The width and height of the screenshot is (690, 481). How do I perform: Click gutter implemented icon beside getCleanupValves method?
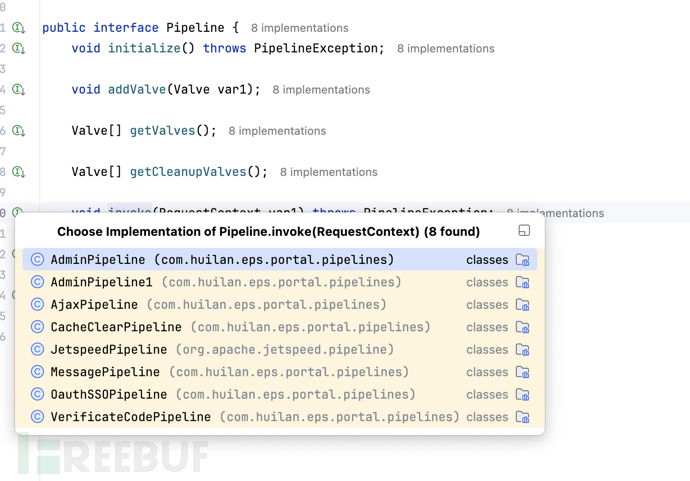[19, 172]
